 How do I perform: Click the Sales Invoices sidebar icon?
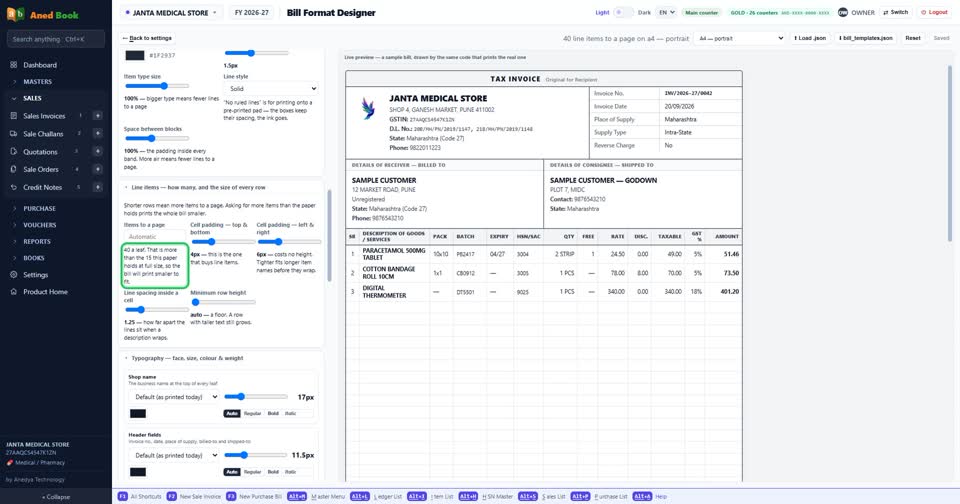(13, 116)
